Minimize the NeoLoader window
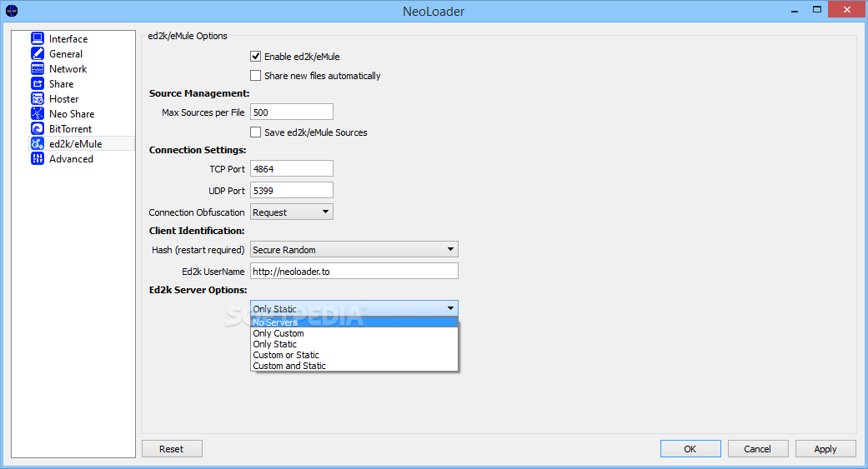This screenshot has width=868, height=469. pos(795,10)
